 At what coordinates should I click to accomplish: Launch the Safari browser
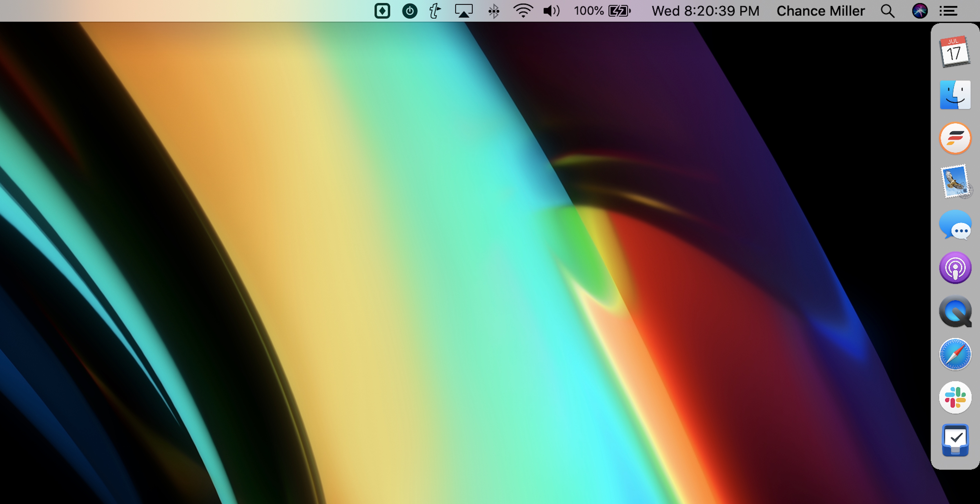(x=955, y=354)
